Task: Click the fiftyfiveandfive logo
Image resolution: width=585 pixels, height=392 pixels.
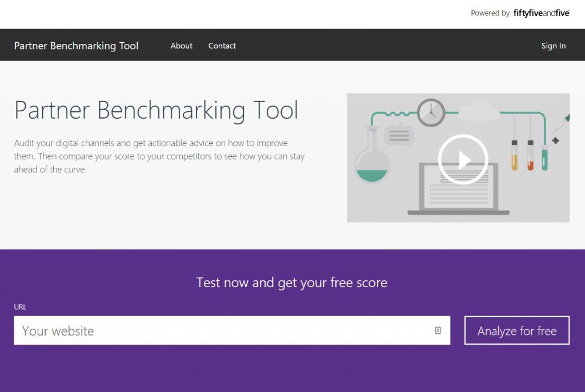Action: tap(542, 13)
